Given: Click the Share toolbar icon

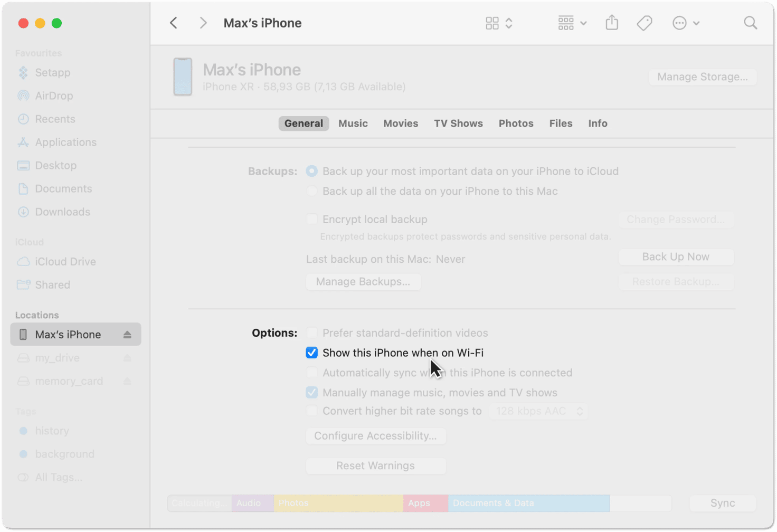Looking at the screenshot, I should point(612,23).
